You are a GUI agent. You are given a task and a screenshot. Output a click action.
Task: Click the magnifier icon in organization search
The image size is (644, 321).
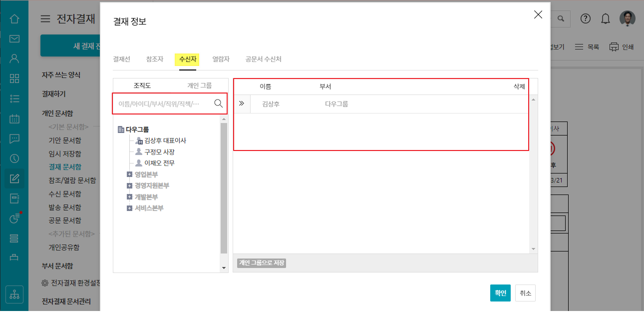click(x=218, y=103)
